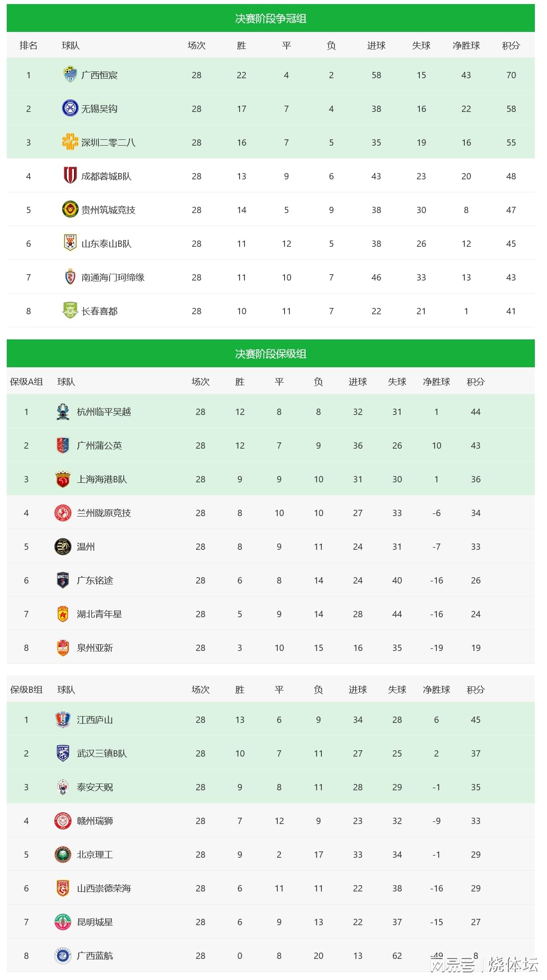
Task: Click the 无锡吴钩 team crest
Action: point(70,108)
